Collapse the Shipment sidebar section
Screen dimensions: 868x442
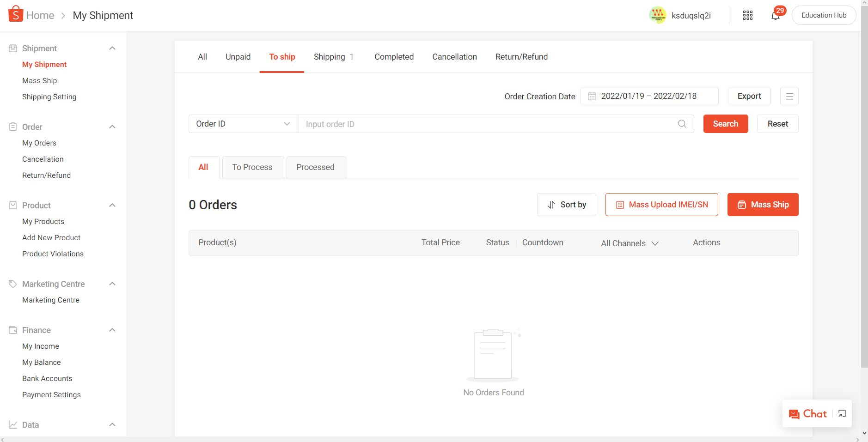coord(112,48)
